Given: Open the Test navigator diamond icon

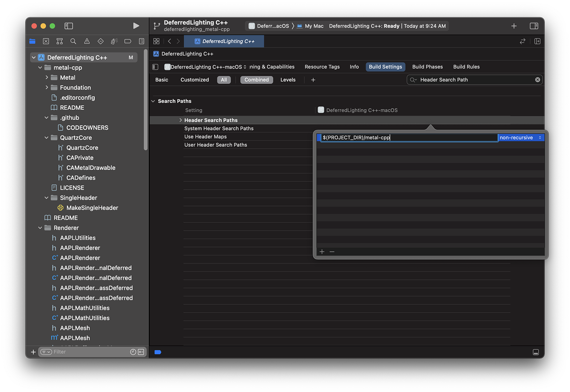Looking at the screenshot, I should click(x=101, y=41).
